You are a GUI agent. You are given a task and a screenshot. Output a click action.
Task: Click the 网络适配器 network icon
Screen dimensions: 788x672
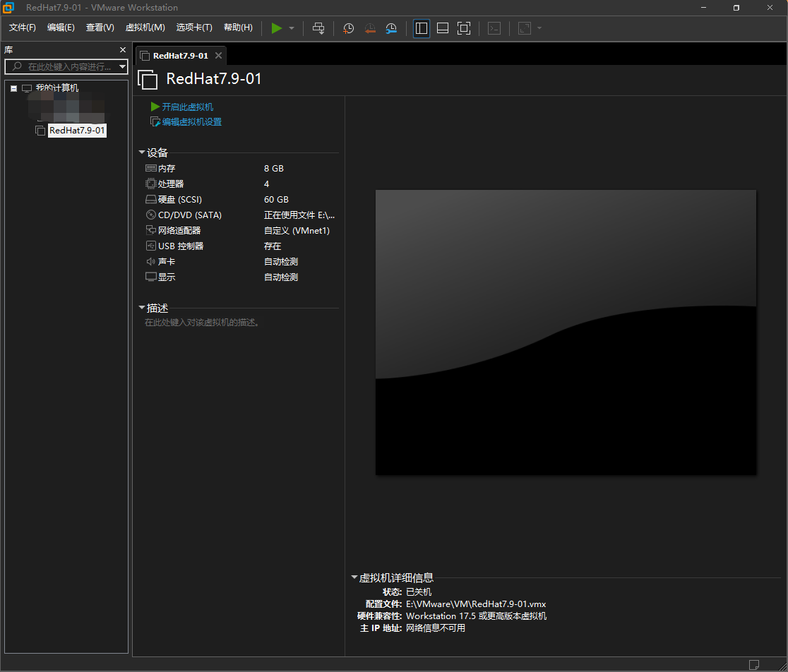click(151, 231)
